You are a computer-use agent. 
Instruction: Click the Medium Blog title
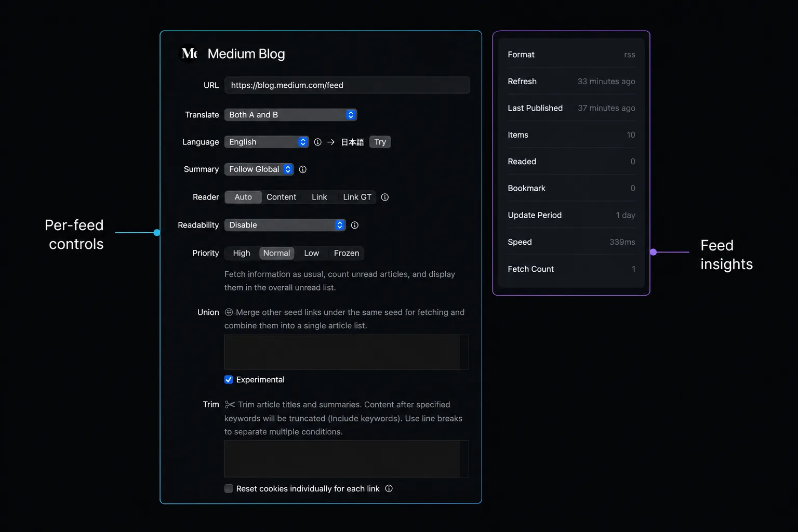246,54
